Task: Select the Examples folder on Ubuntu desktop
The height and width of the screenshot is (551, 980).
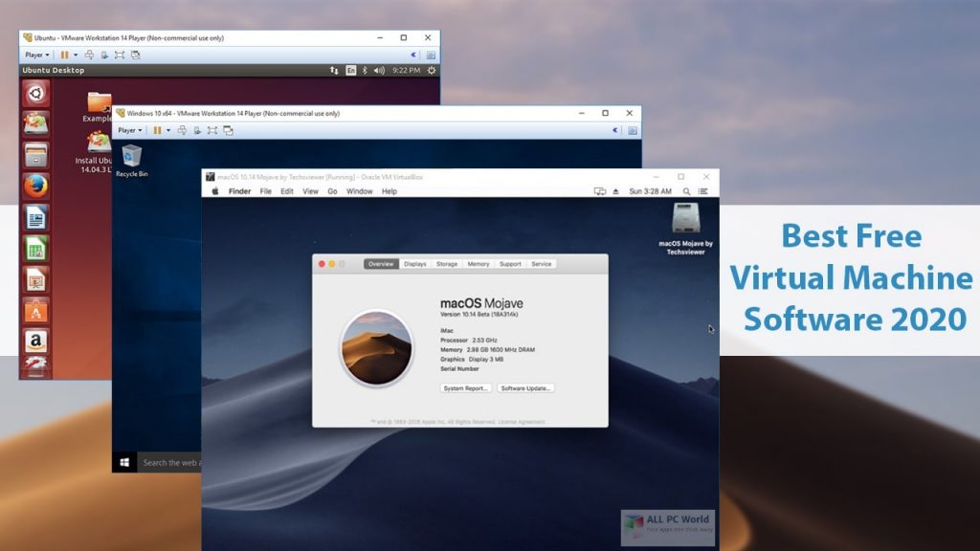Action: coord(98,107)
